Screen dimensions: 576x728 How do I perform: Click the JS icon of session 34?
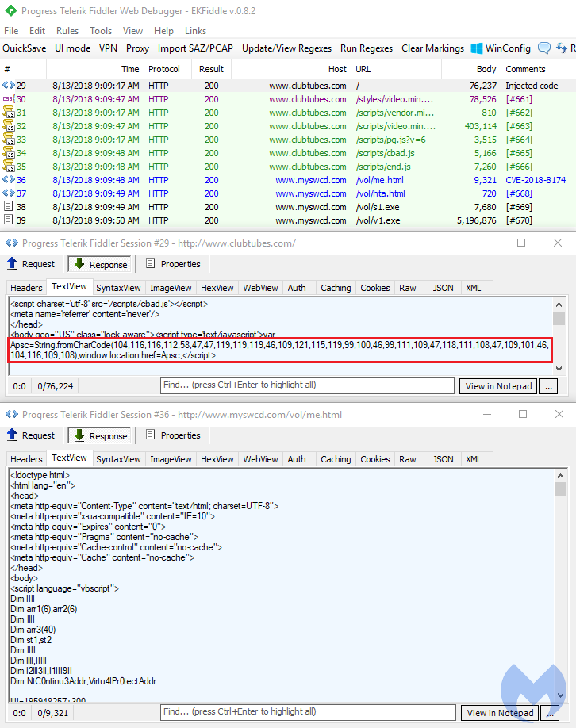pos(9,153)
